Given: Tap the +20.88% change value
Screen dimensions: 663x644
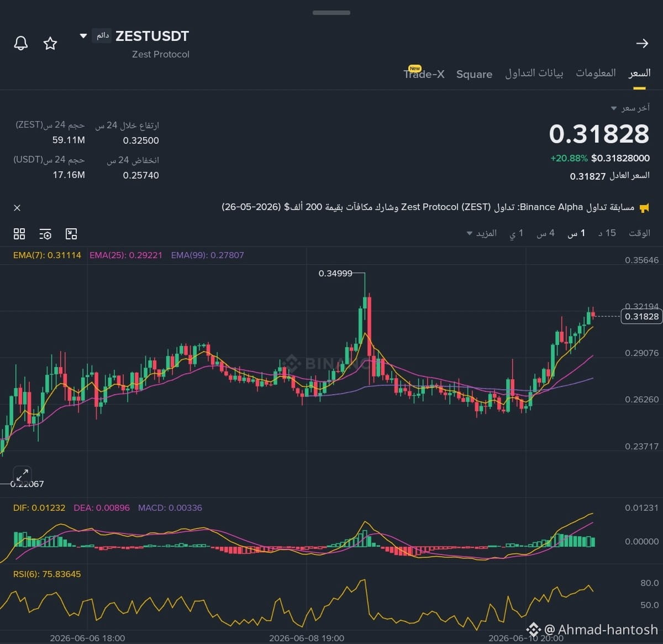Looking at the screenshot, I should (x=569, y=158).
